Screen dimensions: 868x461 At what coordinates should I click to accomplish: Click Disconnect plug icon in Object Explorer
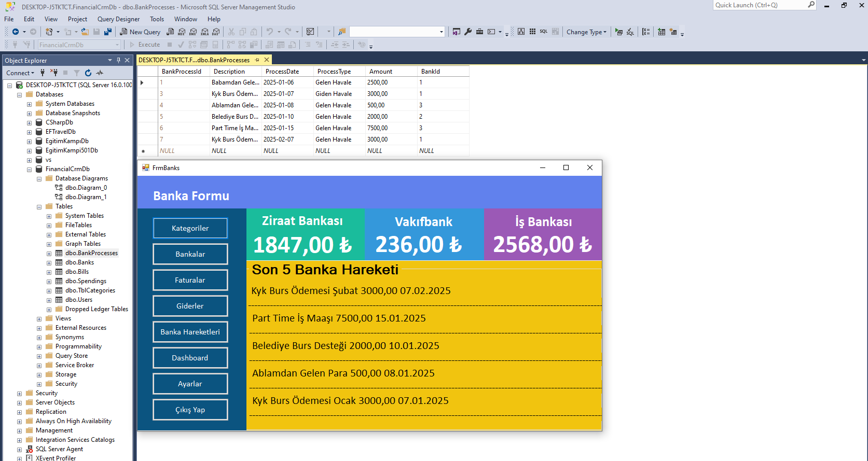coord(54,73)
